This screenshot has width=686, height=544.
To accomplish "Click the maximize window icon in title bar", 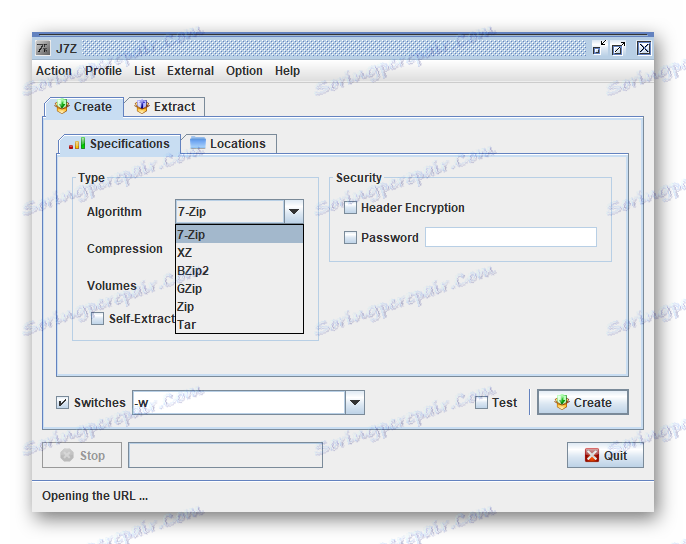I will [x=618, y=48].
